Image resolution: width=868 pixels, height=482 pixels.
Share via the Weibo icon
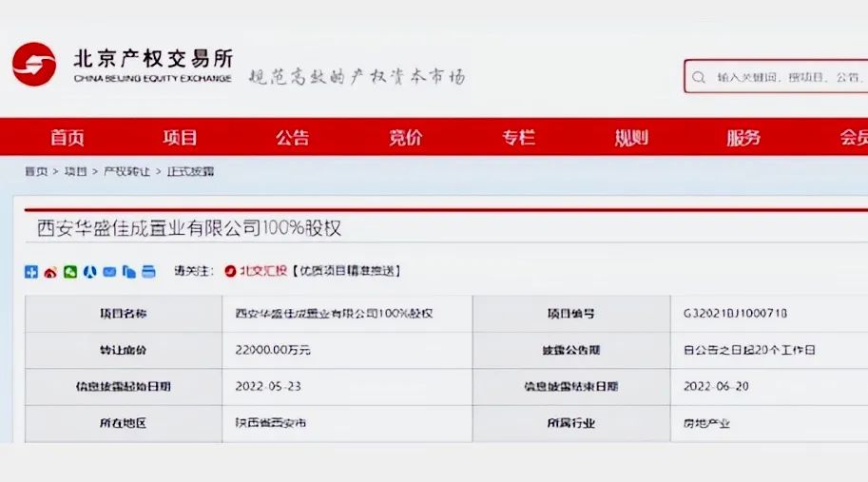tap(51, 272)
